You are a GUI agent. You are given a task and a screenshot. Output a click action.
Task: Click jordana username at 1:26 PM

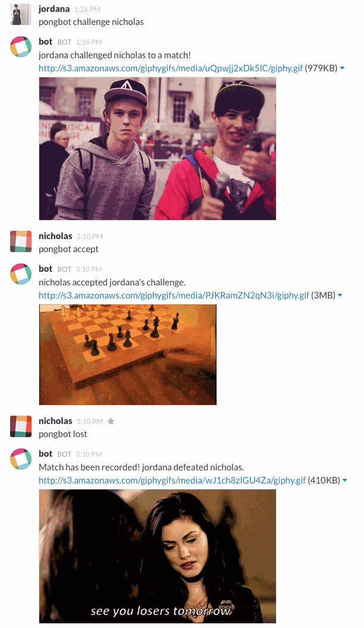[54, 9]
